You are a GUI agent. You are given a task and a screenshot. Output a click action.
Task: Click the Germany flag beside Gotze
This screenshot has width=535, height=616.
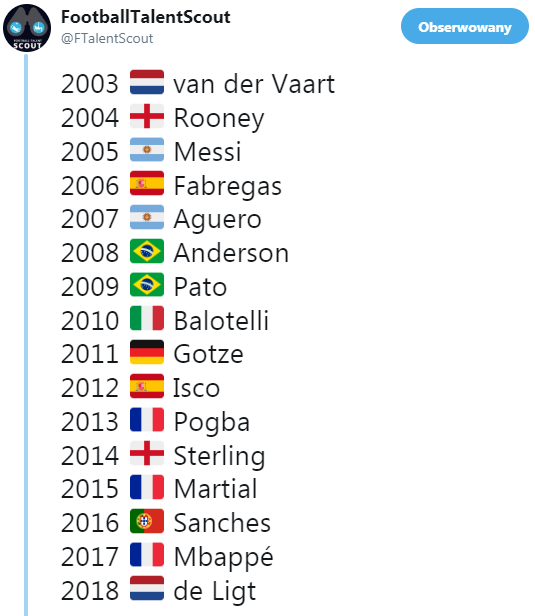147,352
